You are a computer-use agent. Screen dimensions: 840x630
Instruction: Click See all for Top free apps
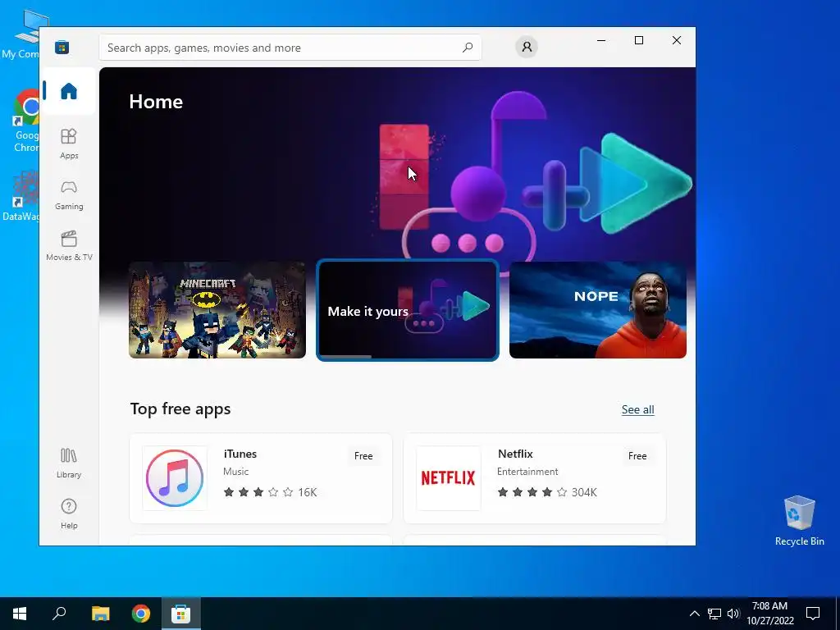[637, 409]
